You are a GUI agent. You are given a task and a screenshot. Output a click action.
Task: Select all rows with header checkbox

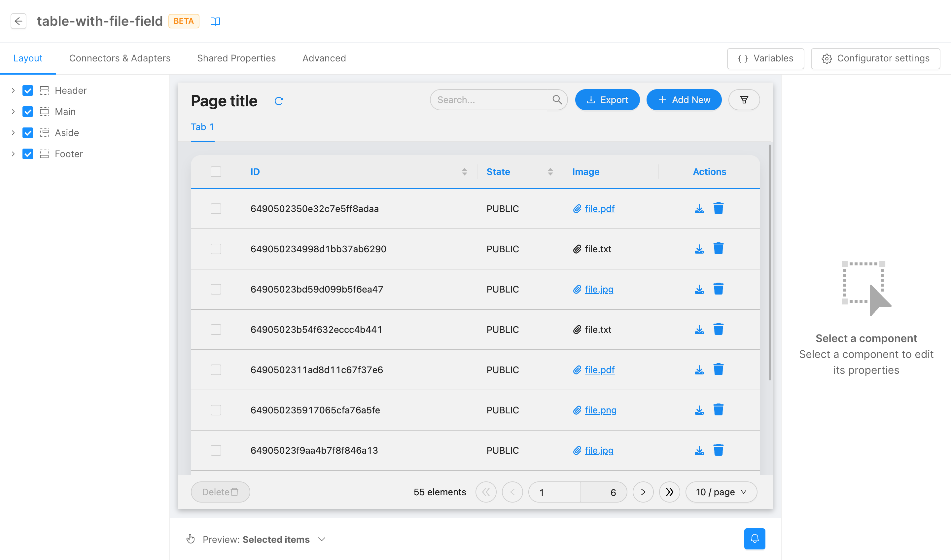coord(216,172)
